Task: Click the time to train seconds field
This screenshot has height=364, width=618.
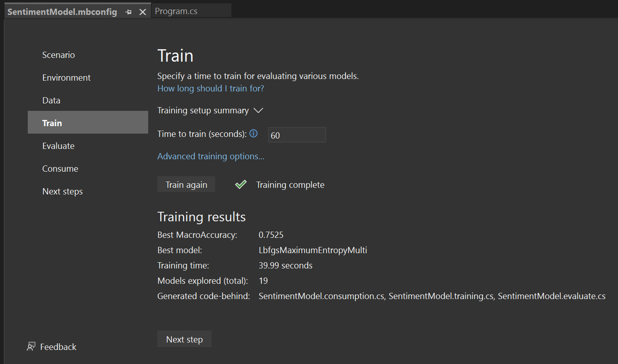Action: (x=297, y=135)
